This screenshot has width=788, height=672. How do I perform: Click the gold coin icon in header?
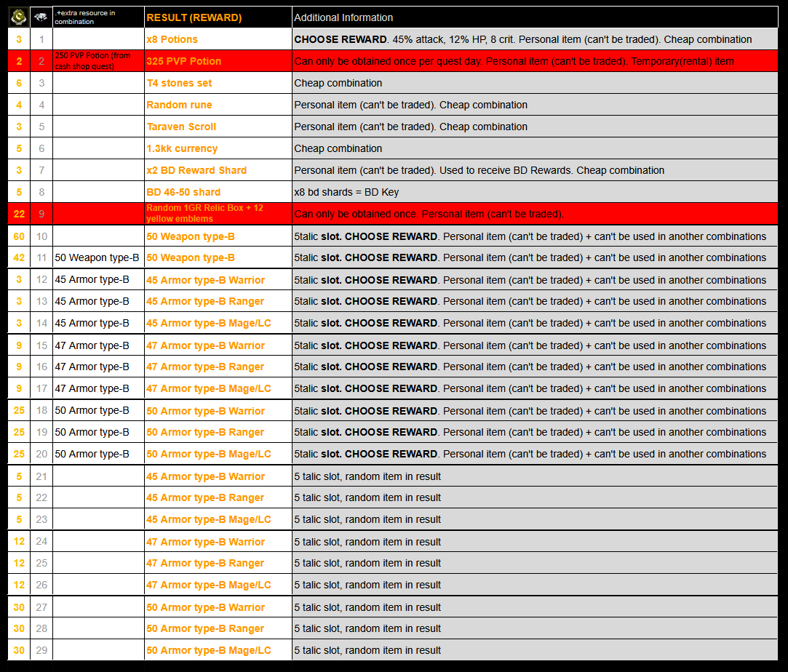coord(19,17)
